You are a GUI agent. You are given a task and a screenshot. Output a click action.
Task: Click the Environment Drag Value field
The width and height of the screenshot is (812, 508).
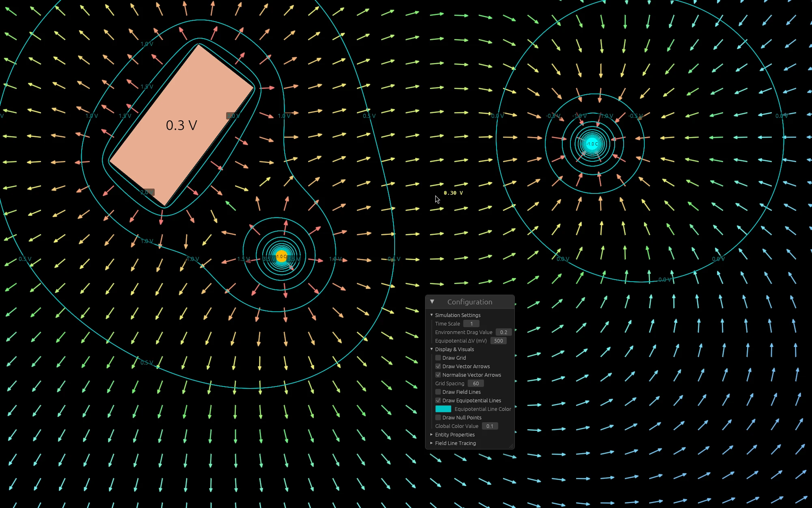coord(503,332)
